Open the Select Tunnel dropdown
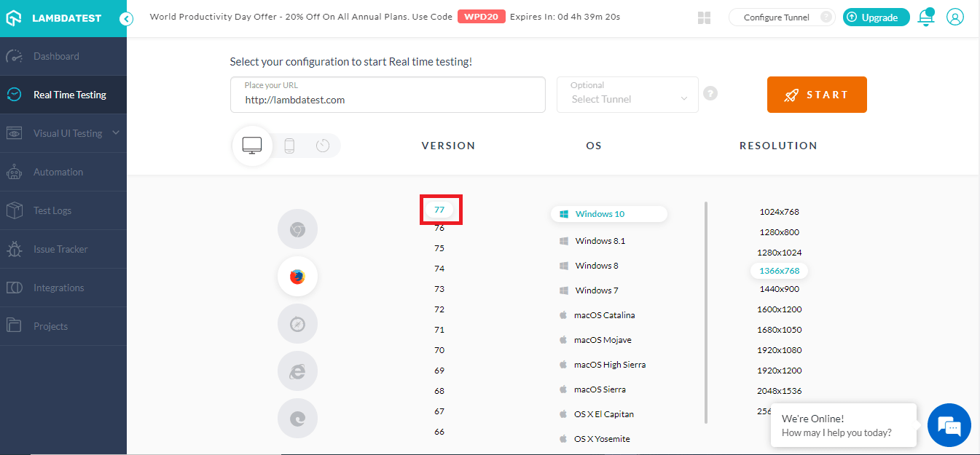This screenshot has height=455, width=980. 627,98
